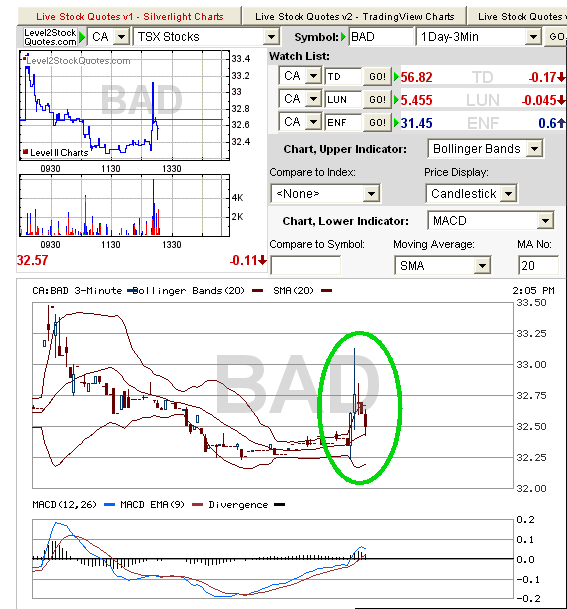Expand the Compare to Index <None> dropdown

point(325,193)
